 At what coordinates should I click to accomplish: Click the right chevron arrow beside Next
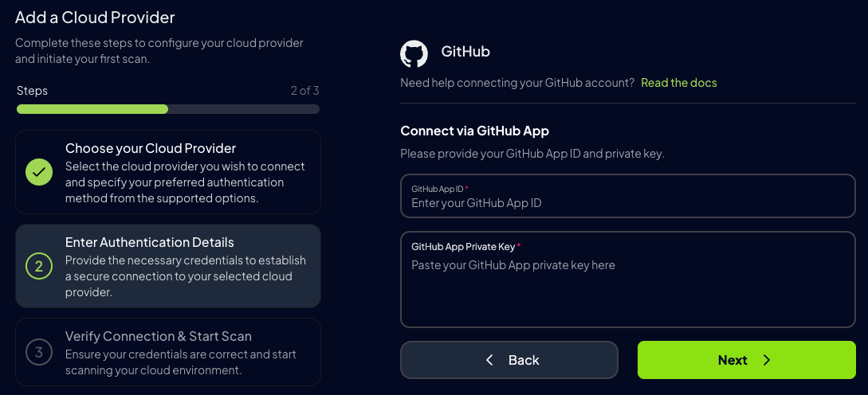click(767, 360)
